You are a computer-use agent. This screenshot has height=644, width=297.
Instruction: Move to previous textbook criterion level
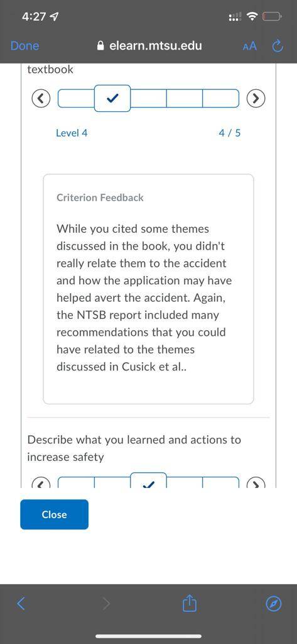point(41,98)
